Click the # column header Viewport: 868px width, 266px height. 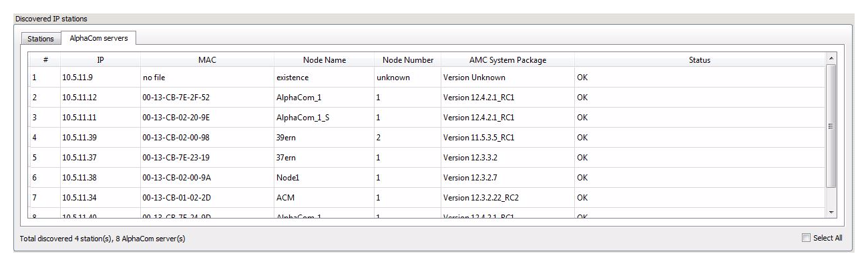(x=45, y=60)
